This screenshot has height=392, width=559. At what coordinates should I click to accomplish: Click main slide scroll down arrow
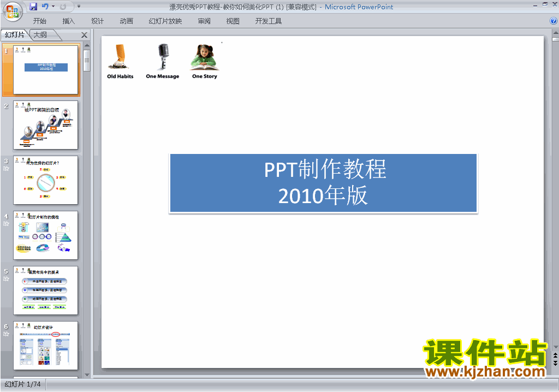tap(555, 347)
